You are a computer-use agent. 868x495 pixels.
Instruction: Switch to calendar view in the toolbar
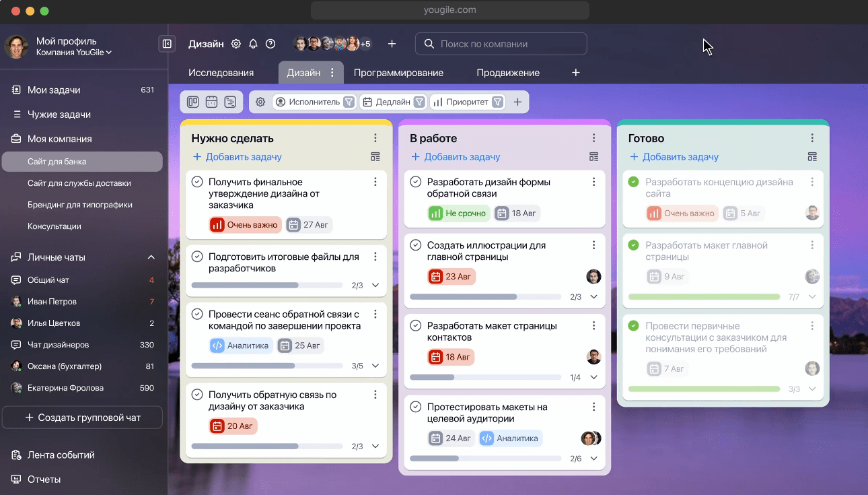(x=211, y=101)
